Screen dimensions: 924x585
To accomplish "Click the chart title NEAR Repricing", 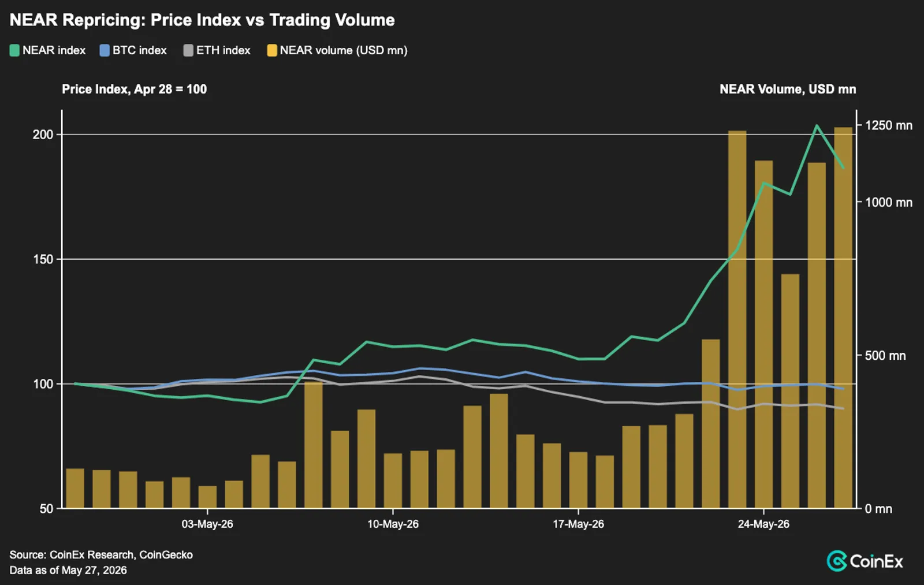I will [x=202, y=20].
